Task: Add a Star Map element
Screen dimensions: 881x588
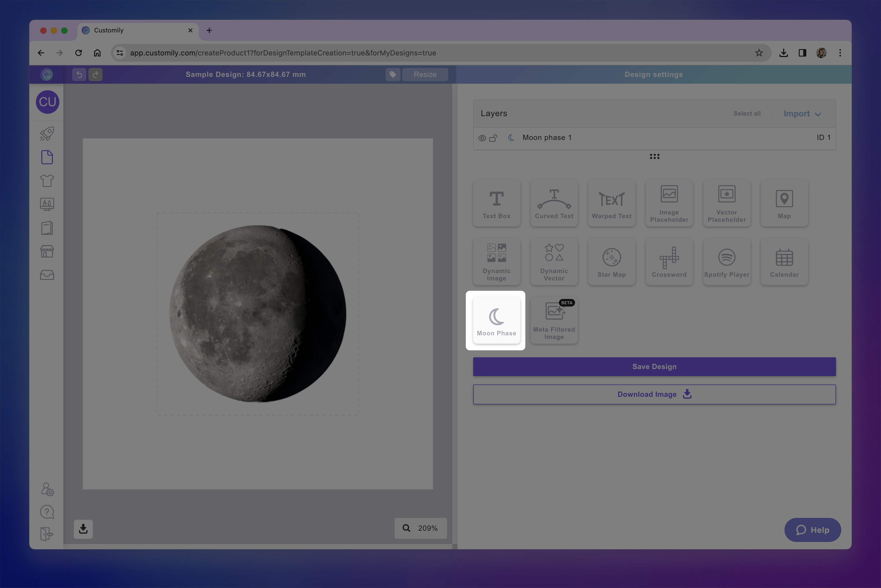Action: click(x=611, y=261)
